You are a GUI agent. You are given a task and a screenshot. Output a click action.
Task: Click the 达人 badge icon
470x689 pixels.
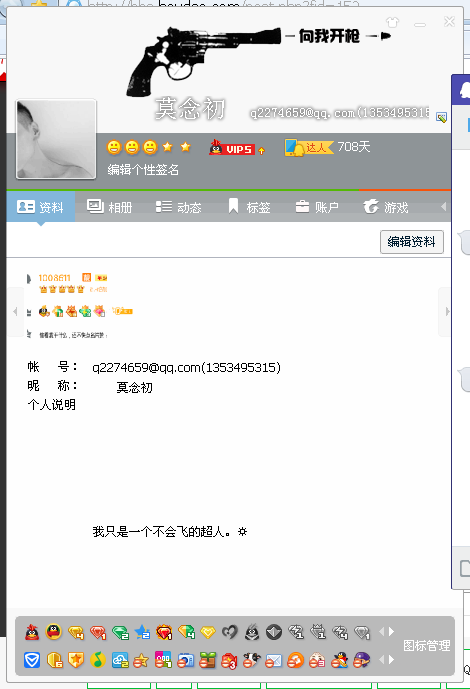point(309,147)
